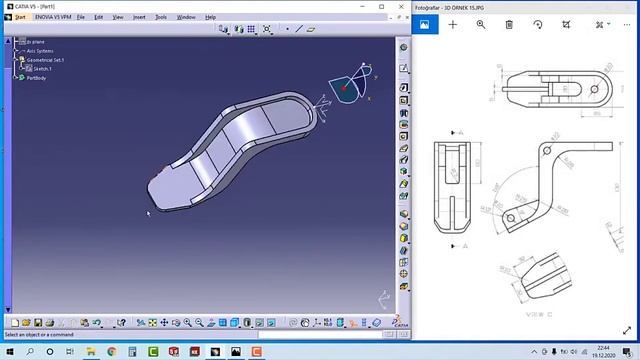Click the Add to (plus) button in Photos

click(453, 24)
